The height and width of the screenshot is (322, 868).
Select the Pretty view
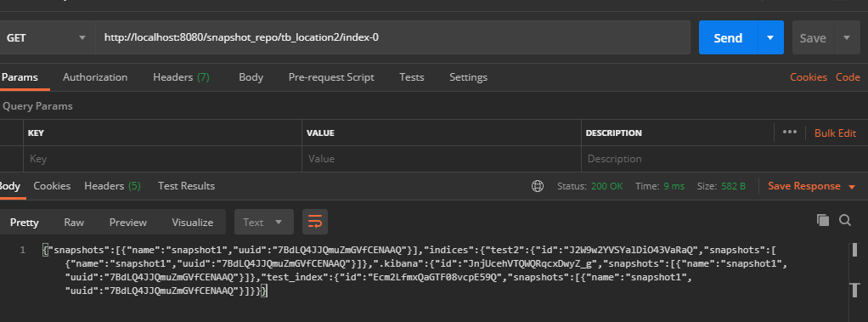(x=25, y=223)
